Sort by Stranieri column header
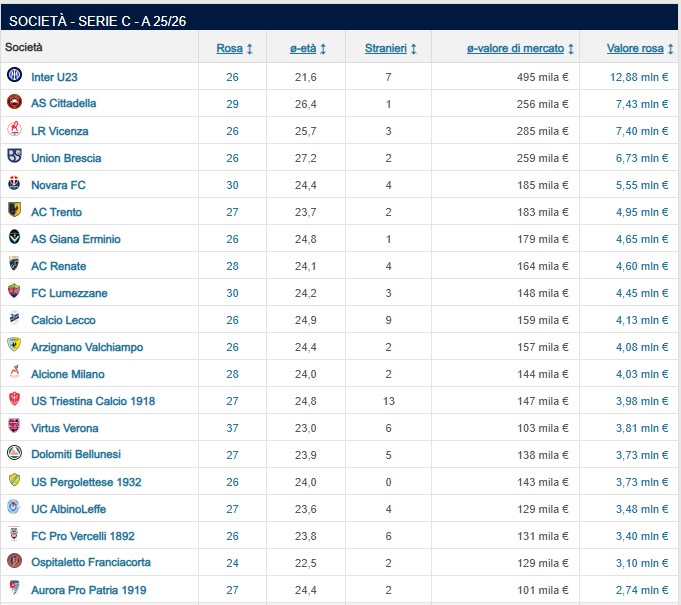 click(x=390, y=48)
